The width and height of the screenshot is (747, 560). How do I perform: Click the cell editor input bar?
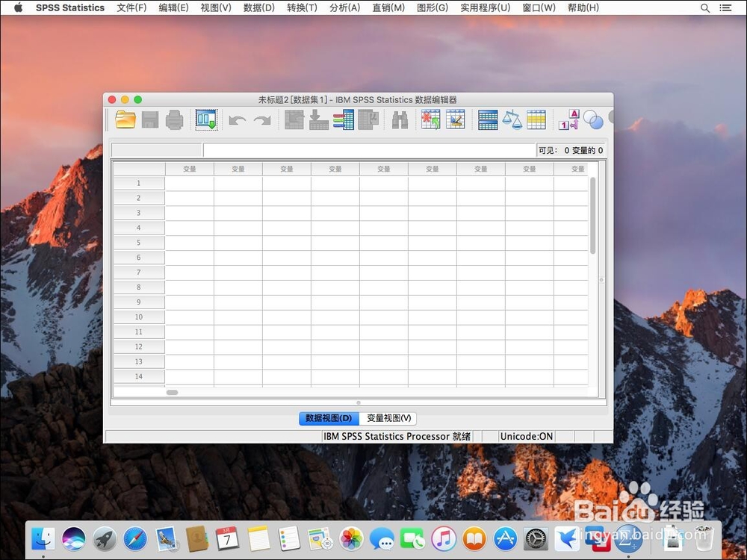pos(370,150)
